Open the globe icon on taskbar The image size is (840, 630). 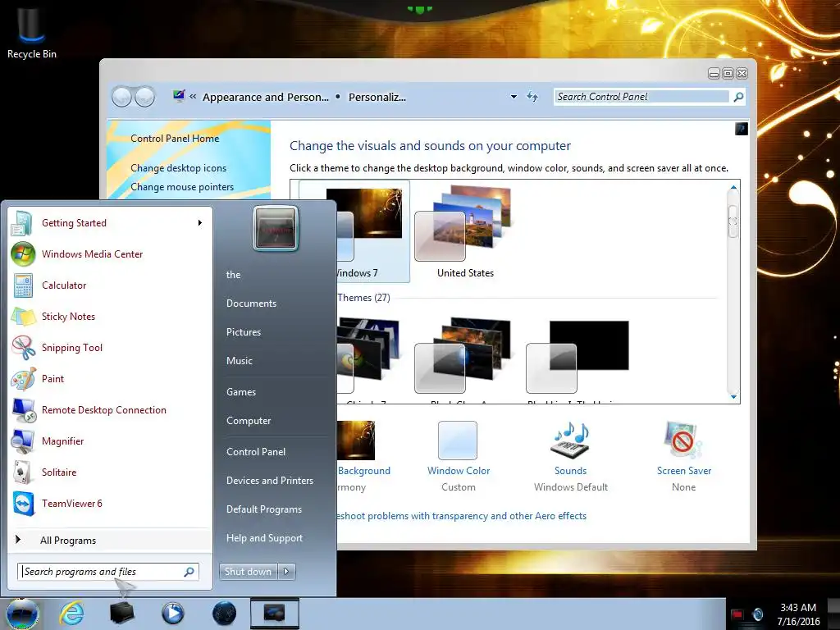click(224, 614)
